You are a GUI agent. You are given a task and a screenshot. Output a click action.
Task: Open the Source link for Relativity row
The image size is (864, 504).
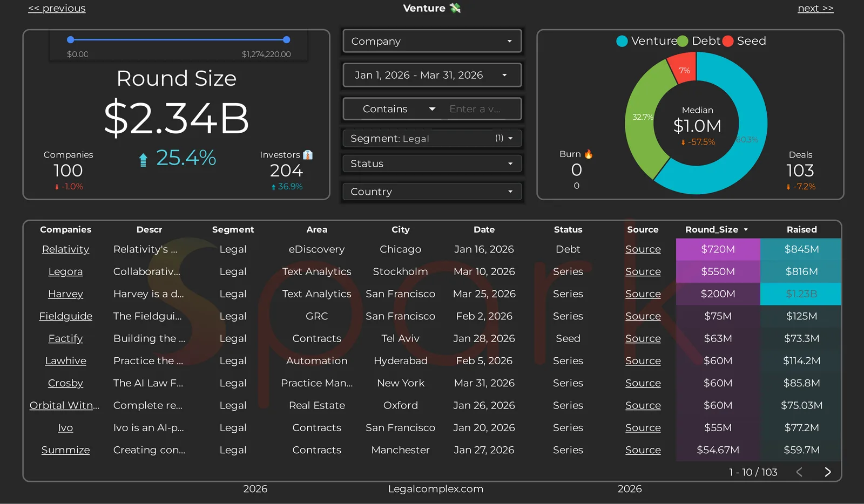(643, 249)
